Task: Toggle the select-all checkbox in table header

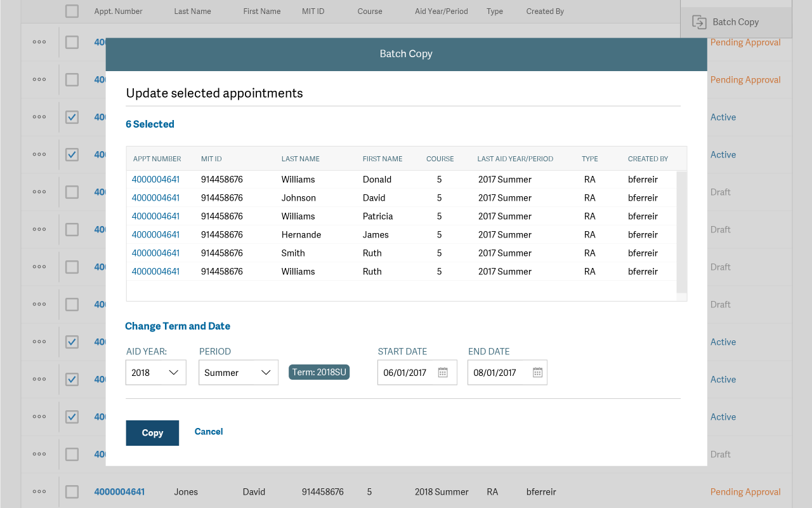Action: click(x=72, y=11)
